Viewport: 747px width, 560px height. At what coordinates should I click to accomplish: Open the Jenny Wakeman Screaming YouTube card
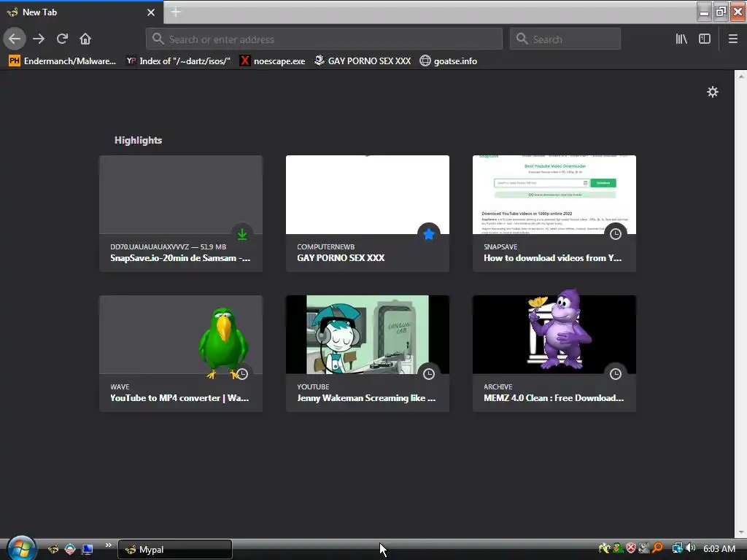tap(368, 354)
